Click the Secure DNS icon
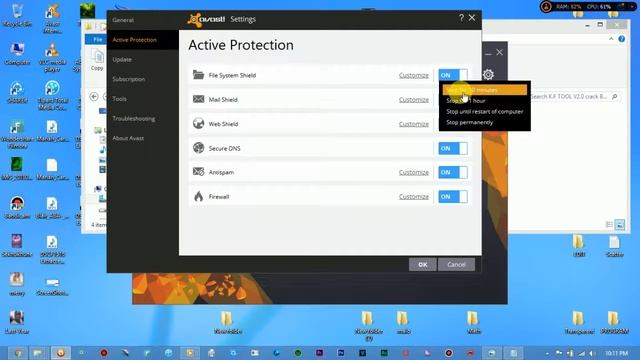 (x=198, y=148)
